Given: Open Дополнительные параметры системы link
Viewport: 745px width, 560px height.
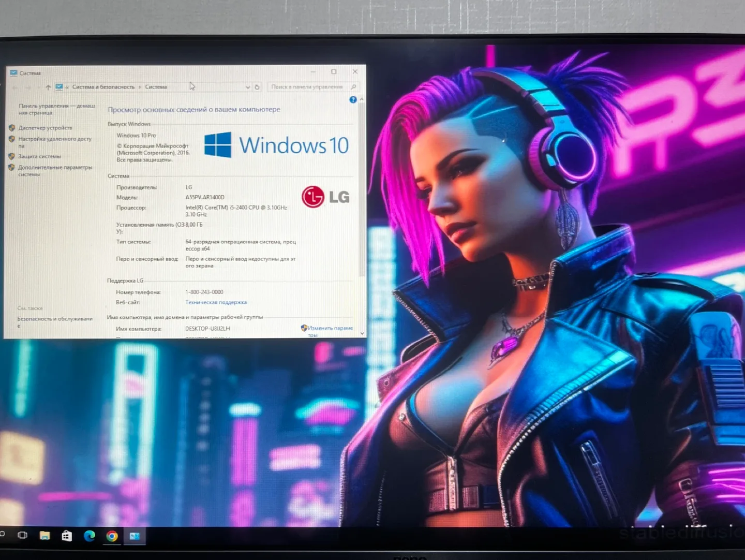Looking at the screenshot, I should pos(55,171).
